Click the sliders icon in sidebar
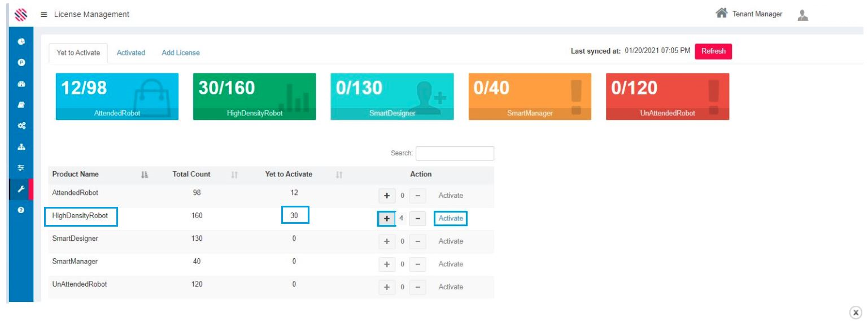 pyautogui.click(x=21, y=168)
